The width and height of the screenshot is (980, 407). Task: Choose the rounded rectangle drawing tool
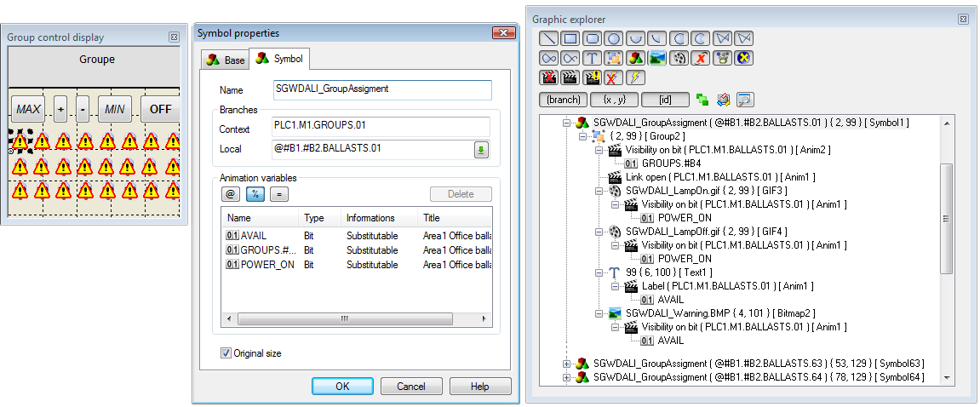tap(592, 38)
